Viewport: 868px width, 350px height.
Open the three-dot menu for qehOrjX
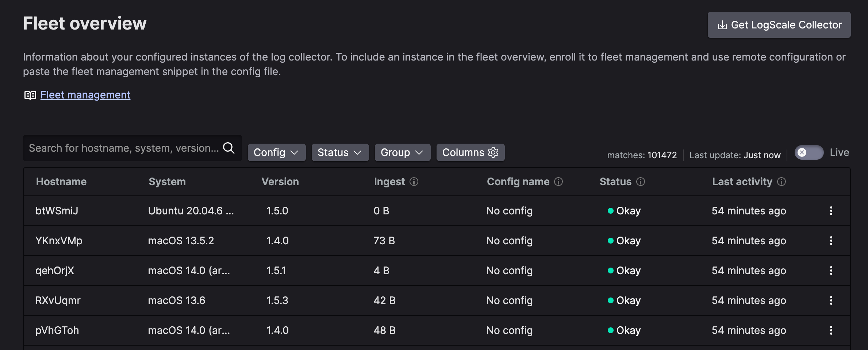(x=831, y=271)
